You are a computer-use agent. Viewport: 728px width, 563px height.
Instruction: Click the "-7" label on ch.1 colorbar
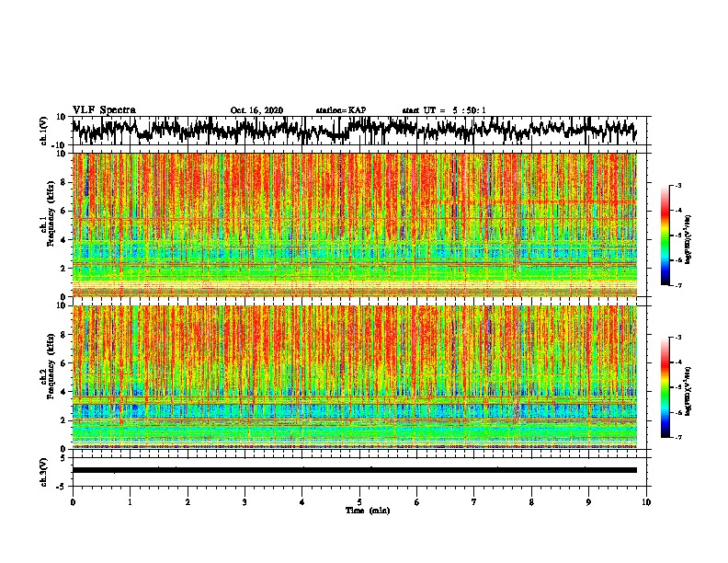[677, 285]
